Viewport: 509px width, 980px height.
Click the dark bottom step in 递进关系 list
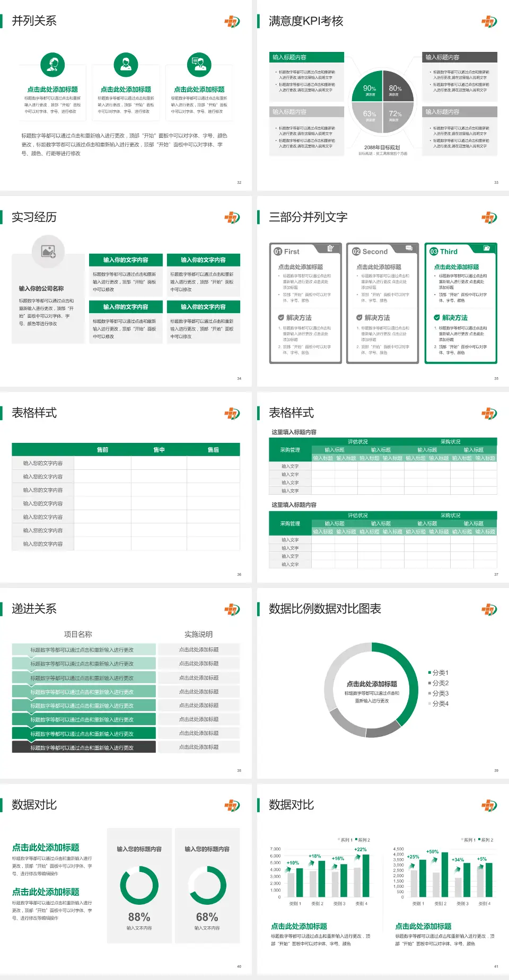84,747
